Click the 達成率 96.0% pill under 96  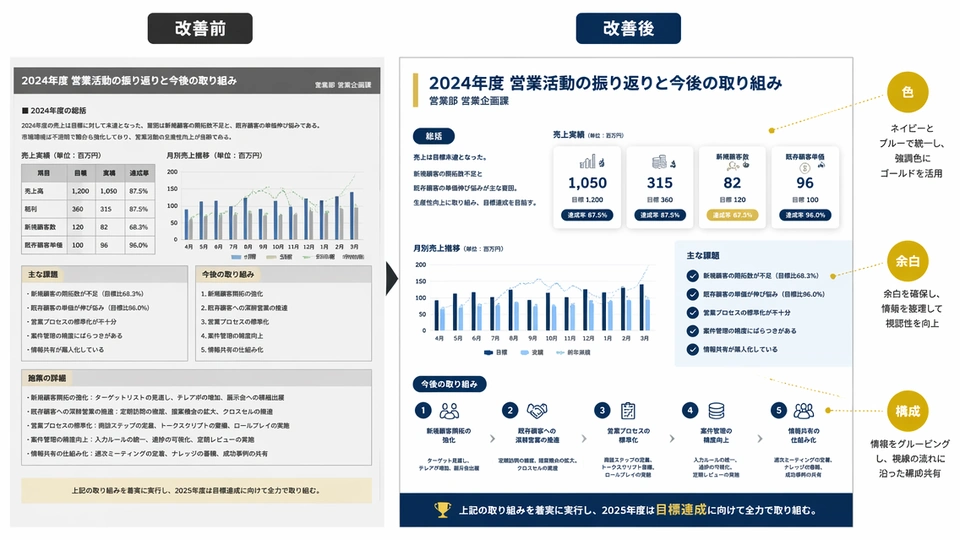(x=805, y=215)
